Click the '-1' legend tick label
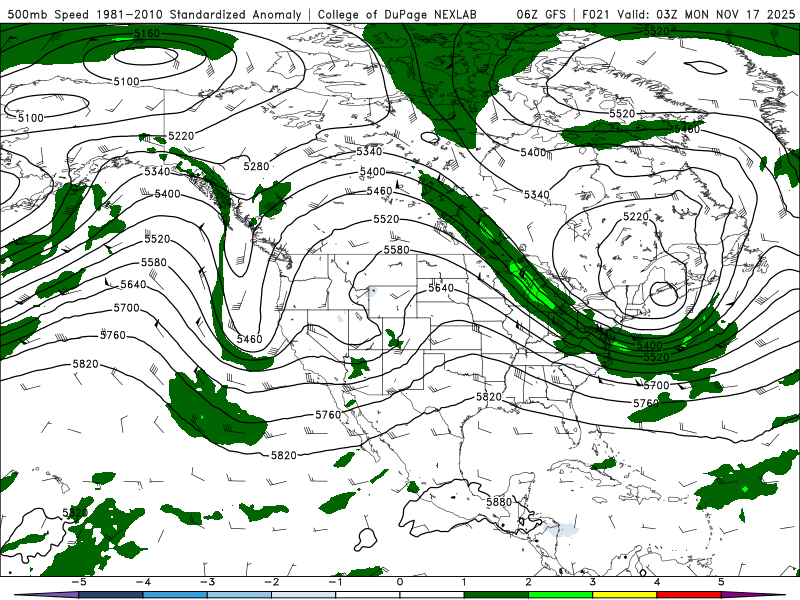 click(x=336, y=582)
